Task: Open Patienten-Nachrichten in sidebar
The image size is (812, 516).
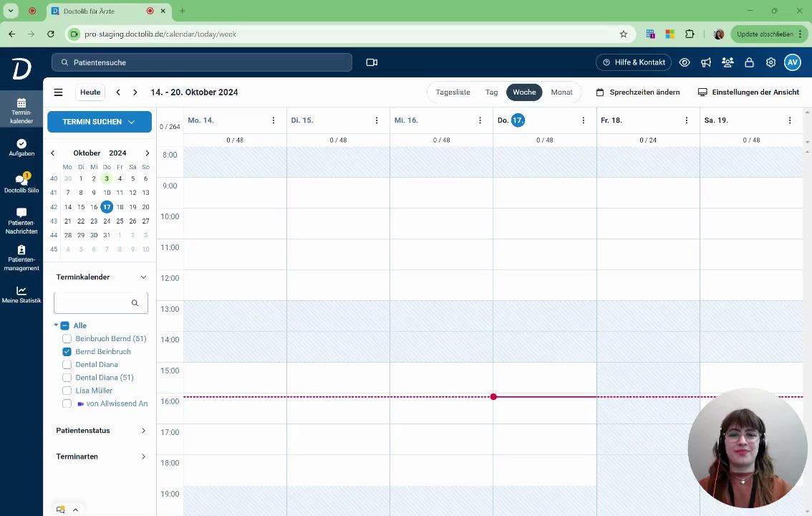Action: [21, 221]
